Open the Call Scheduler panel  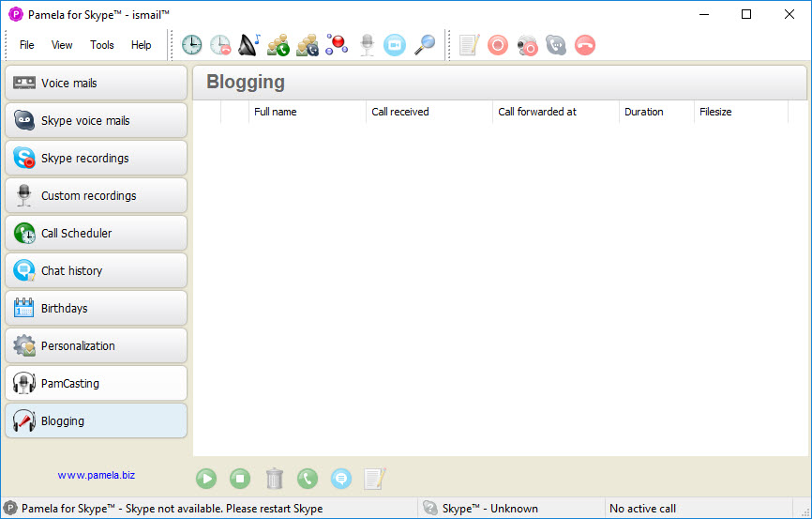coord(96,234)
